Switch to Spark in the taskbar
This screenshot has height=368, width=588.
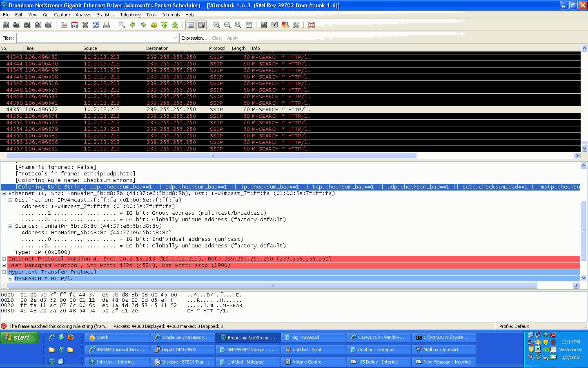pyautogui.click(x=118, y=337)
